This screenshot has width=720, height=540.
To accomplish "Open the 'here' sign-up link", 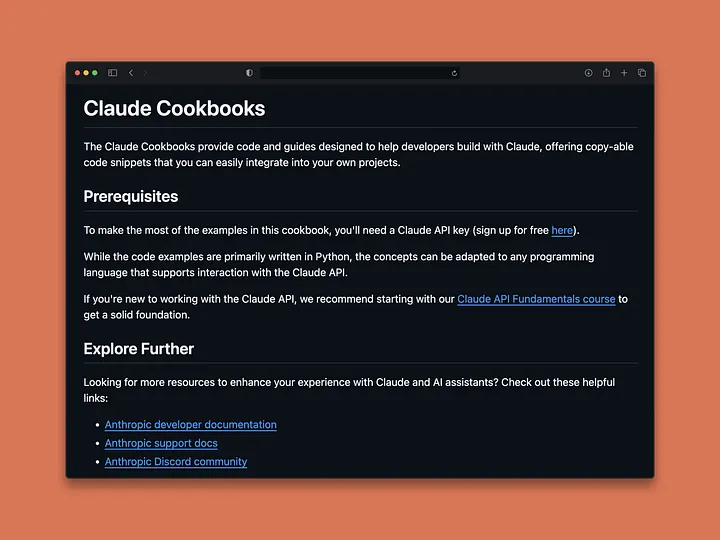I will tap(562, 230).
